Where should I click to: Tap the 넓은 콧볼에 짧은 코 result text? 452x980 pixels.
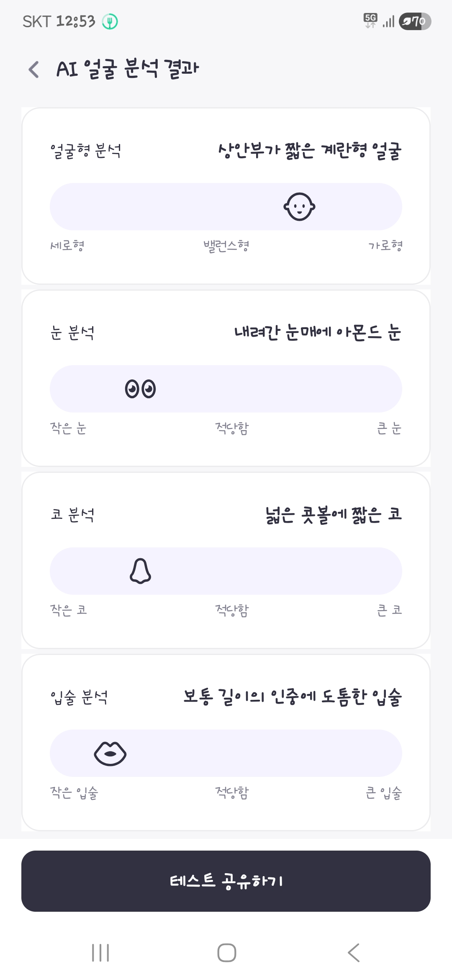334,515
